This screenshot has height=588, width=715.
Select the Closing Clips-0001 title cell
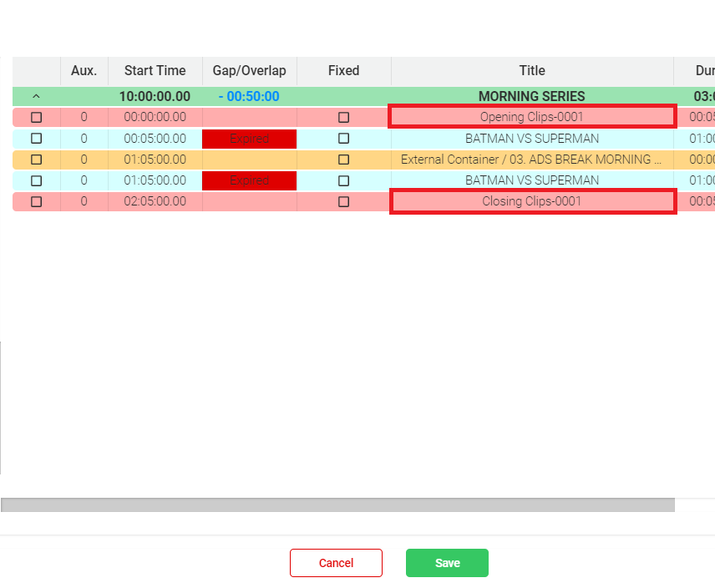pos(532,201)
